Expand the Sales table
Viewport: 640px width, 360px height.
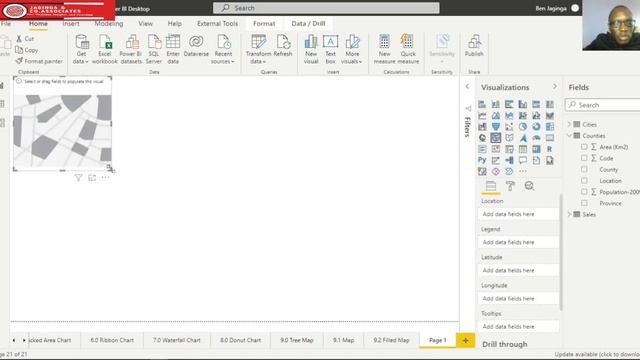pos(569,214)
